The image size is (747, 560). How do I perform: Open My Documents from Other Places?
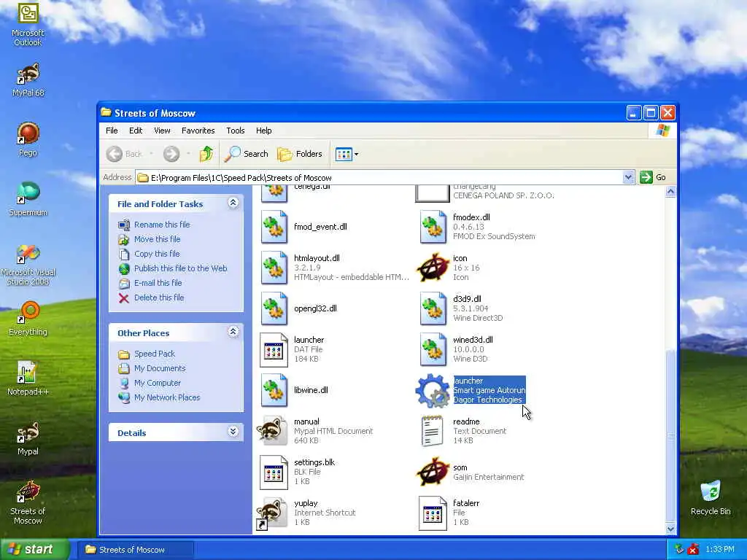160,368
